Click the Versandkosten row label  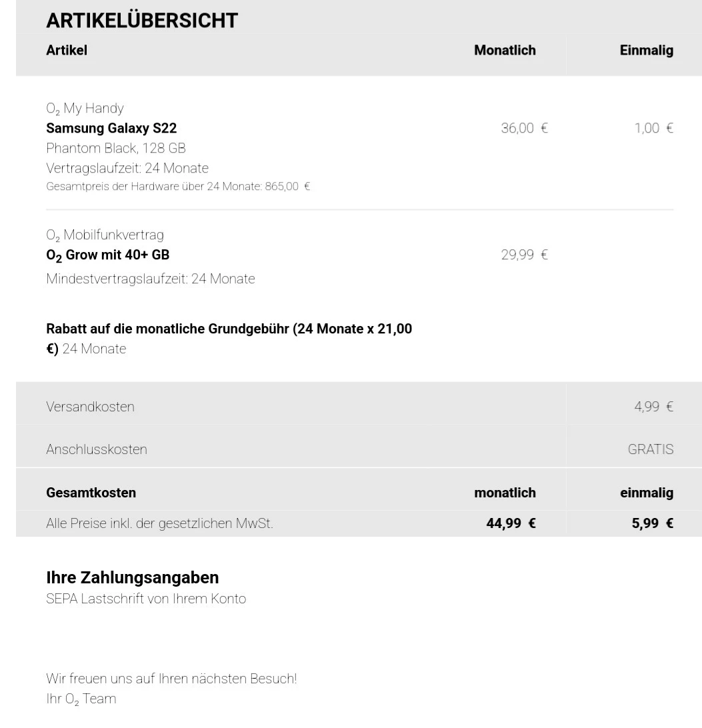click(x=90, y=407)
